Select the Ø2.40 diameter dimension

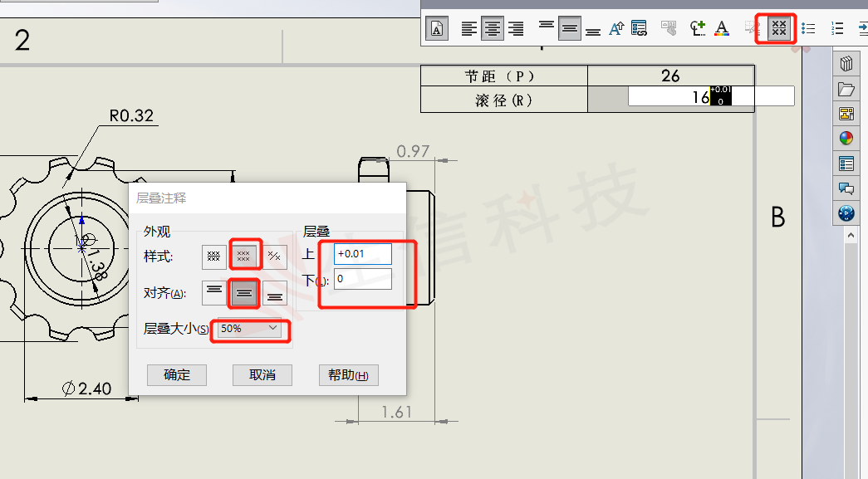[86, 389]
